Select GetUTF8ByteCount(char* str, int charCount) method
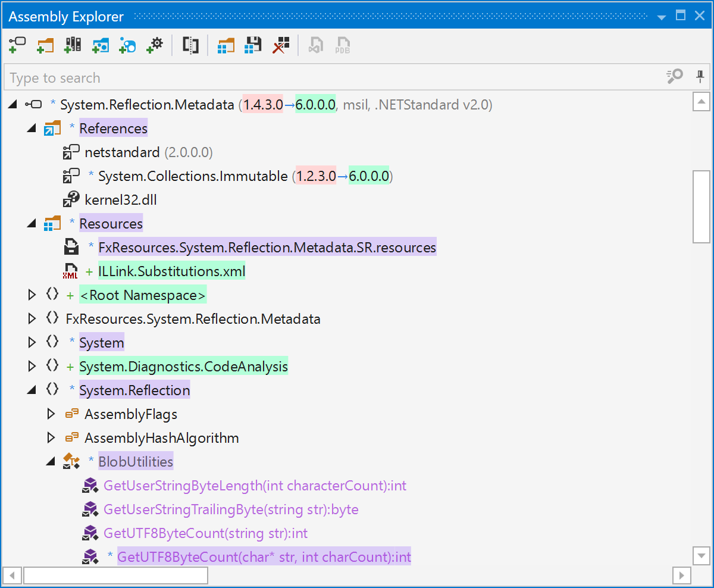The width and height of the screenshot is (714, 588). point(264,557)
